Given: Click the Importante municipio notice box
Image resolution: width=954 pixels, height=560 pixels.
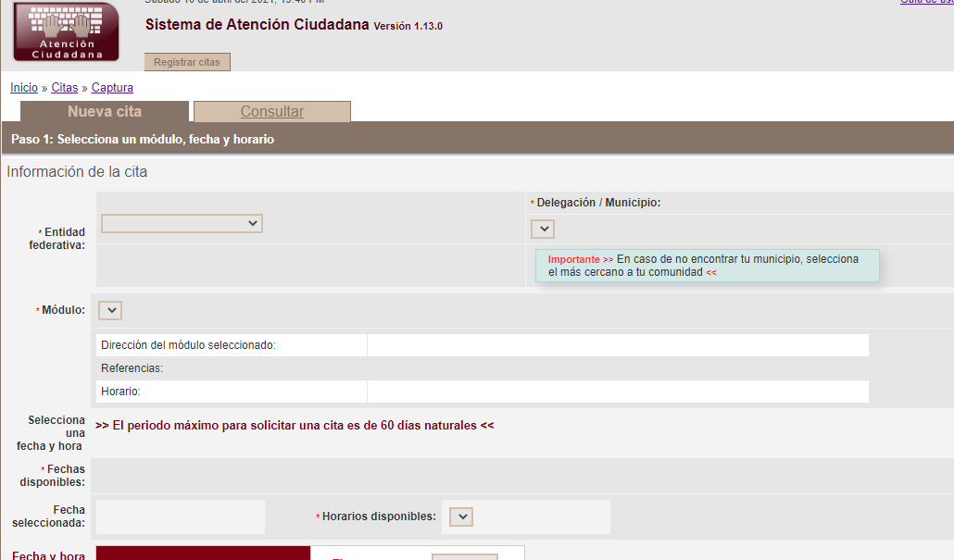Looking at the screenshot, I should pos(707,266).
